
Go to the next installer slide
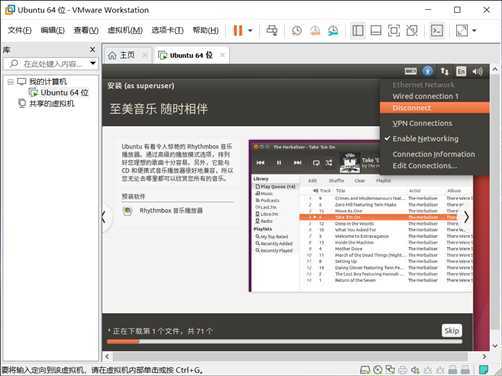pos(466,217)
